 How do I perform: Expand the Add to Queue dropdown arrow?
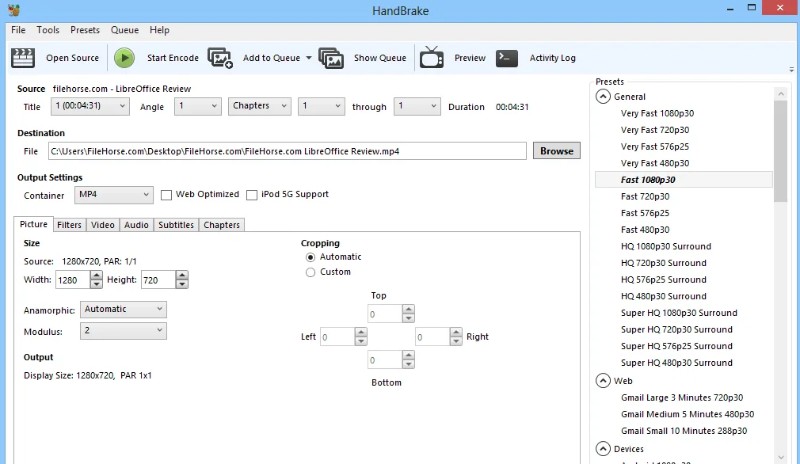tap(308, 58)
